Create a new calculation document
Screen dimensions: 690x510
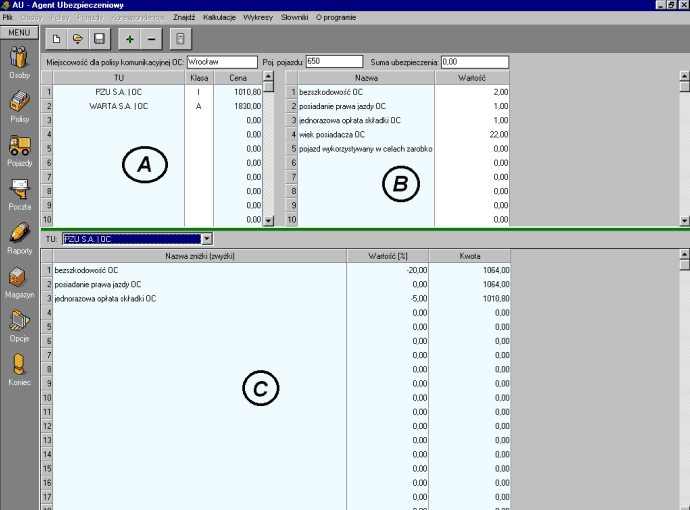point(56,39)
